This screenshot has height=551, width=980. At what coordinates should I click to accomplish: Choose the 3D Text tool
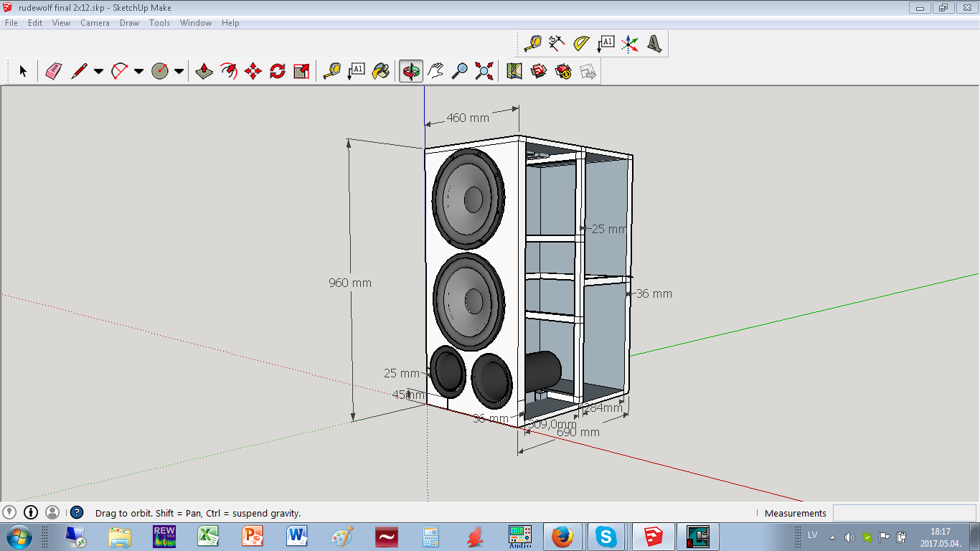(654, 43)
